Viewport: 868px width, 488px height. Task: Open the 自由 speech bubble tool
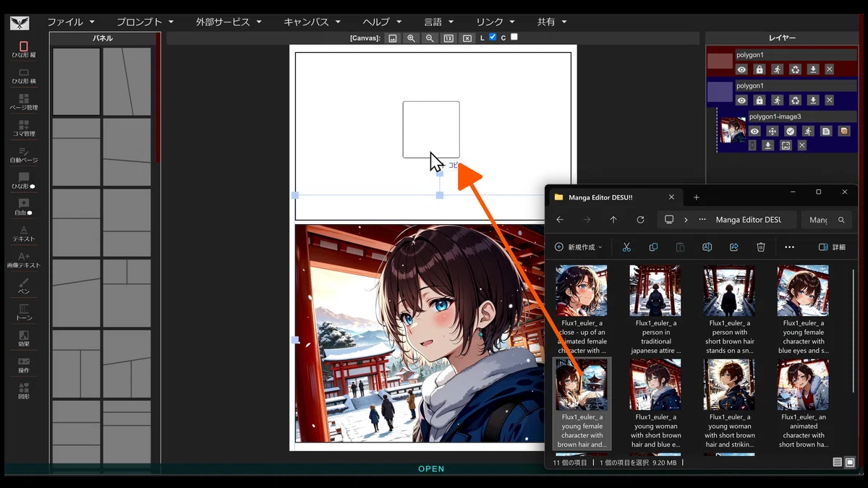pyautogui.click(x=24, y=207)
